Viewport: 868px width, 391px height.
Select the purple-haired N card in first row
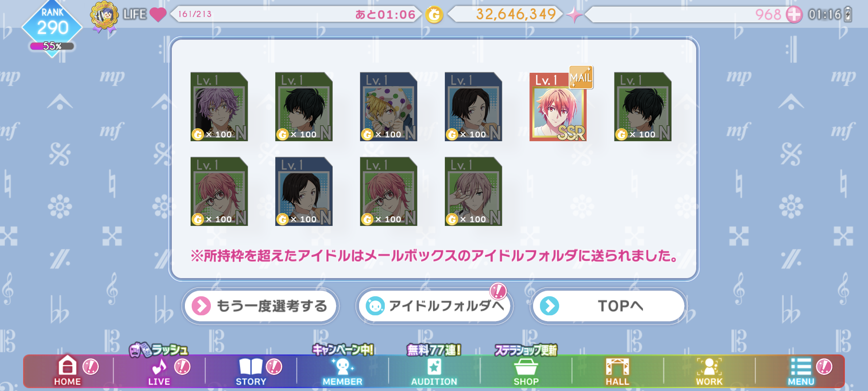coord(219,107)
